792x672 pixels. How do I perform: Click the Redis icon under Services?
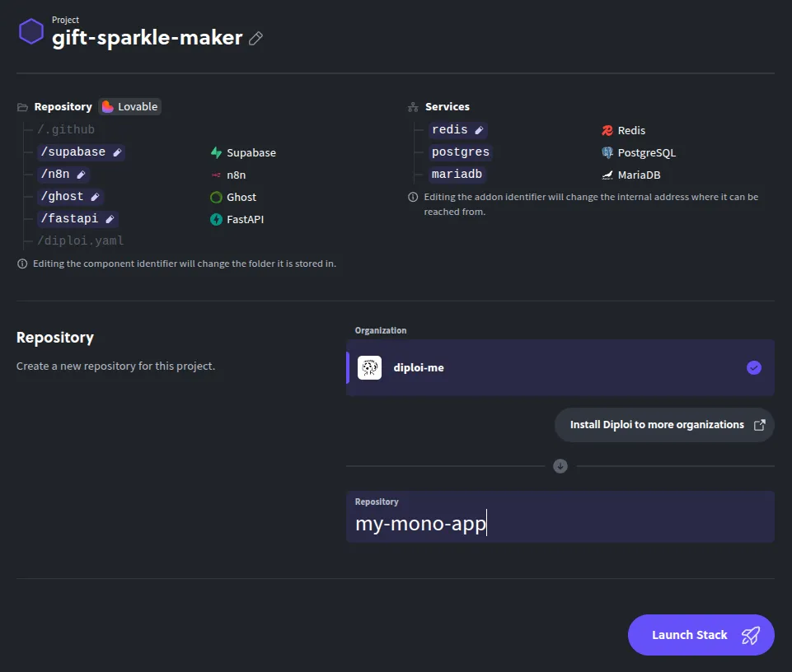coord(606,129)
